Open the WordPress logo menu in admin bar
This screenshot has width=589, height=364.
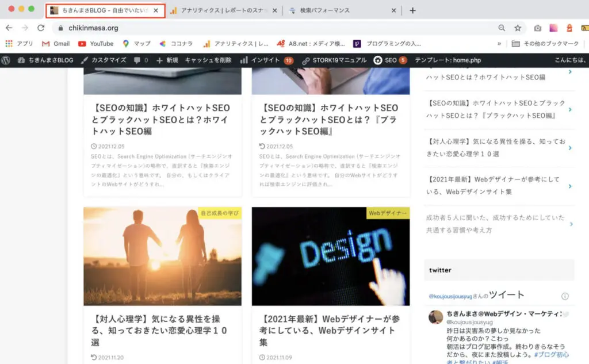click(6, 60)
